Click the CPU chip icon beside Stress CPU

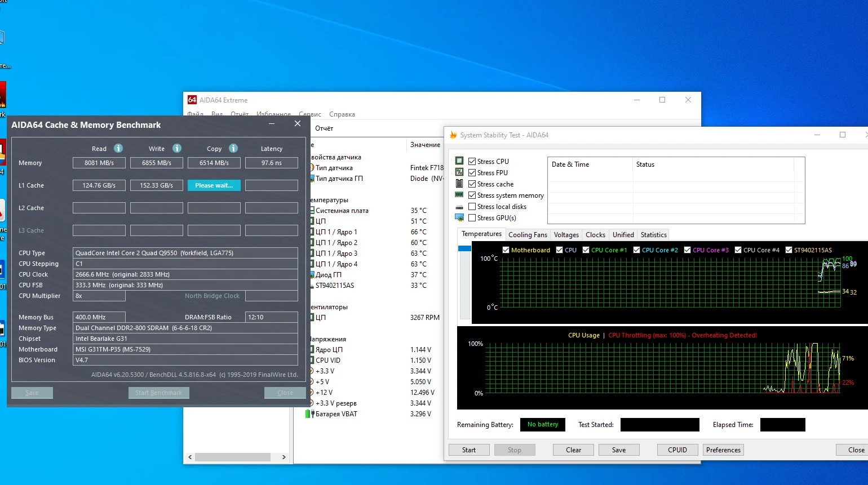459,161
